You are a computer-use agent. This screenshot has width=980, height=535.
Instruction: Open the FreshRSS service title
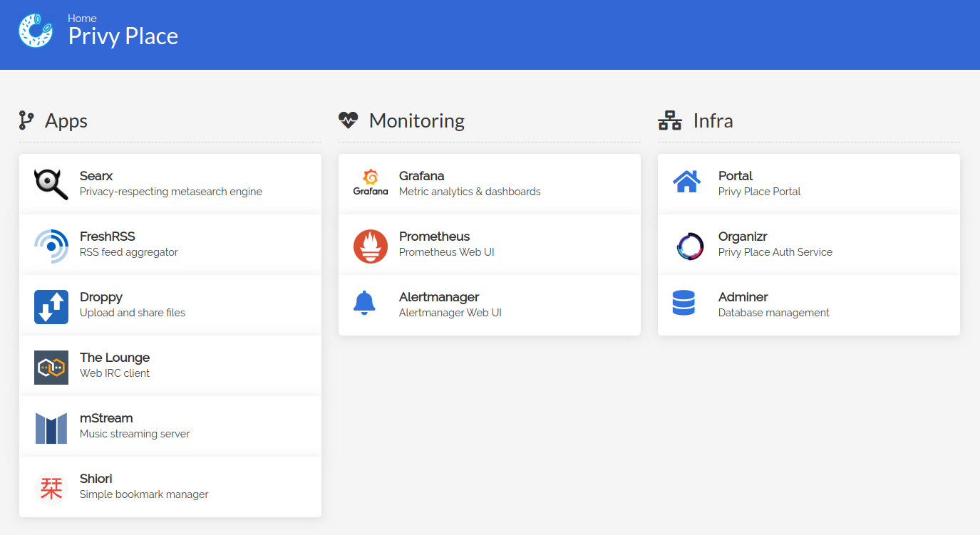(x=107, y=237)
